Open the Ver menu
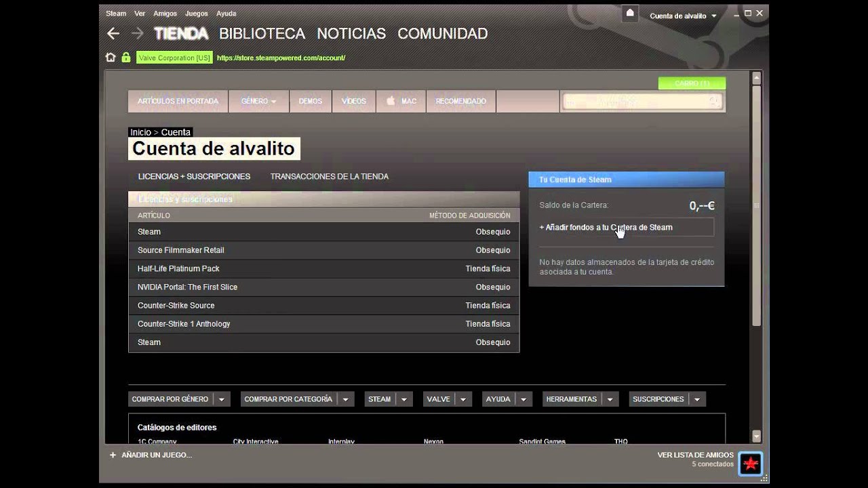Viewport: 868px width, 488px height. pyautogui.click(x=140, y=14)
